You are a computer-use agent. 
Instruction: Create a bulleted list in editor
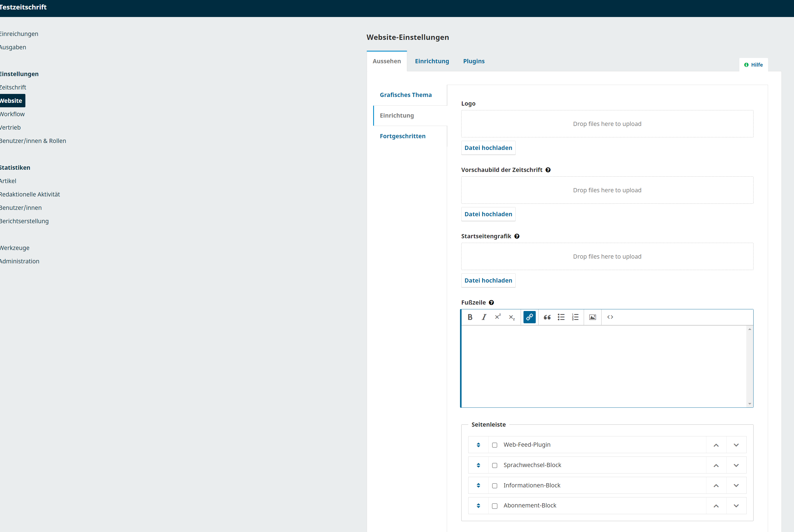coord(561,317)
